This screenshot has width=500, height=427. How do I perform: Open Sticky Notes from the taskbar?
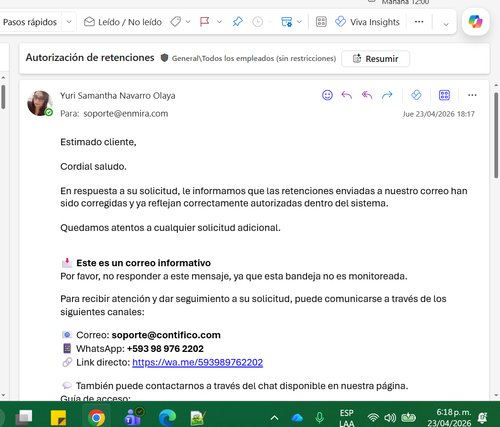pos(58,418)
